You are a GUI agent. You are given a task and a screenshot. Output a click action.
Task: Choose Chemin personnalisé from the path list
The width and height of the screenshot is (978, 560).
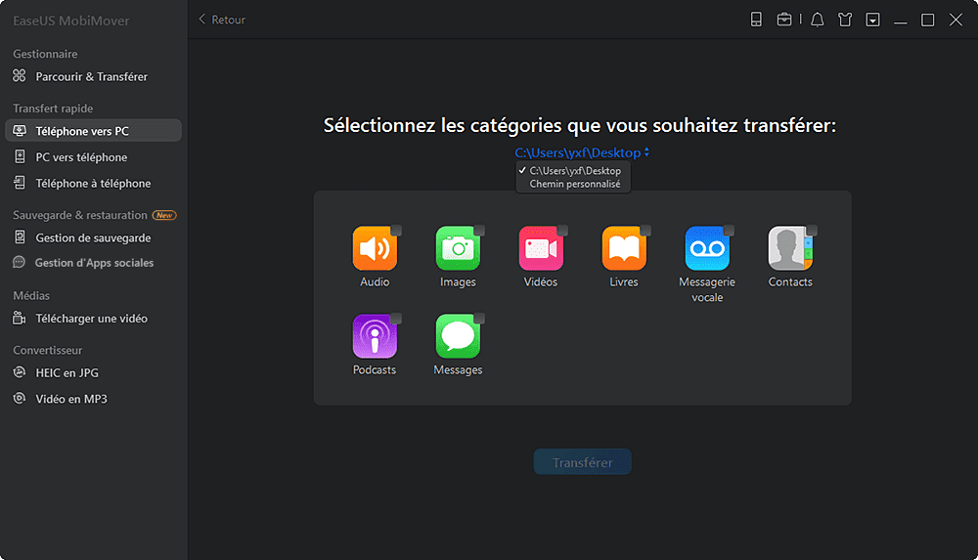coord(574,184)
